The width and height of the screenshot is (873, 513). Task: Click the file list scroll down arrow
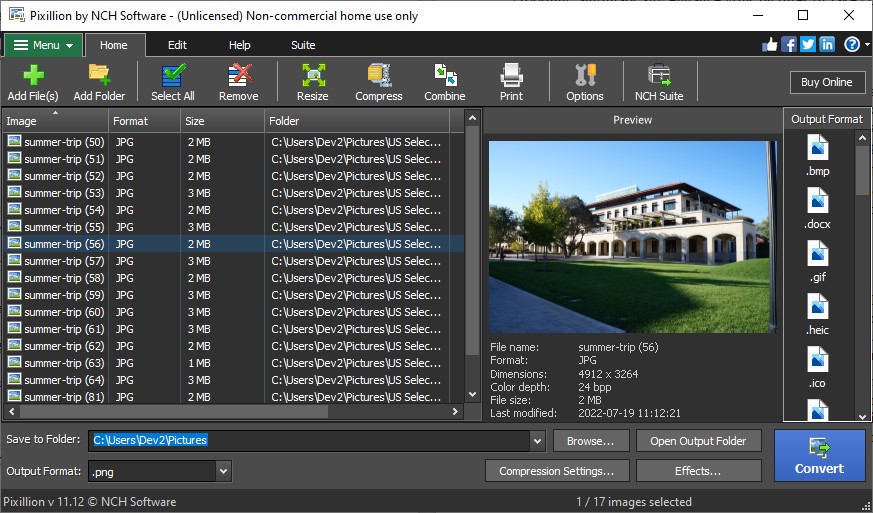click(473, 395)
